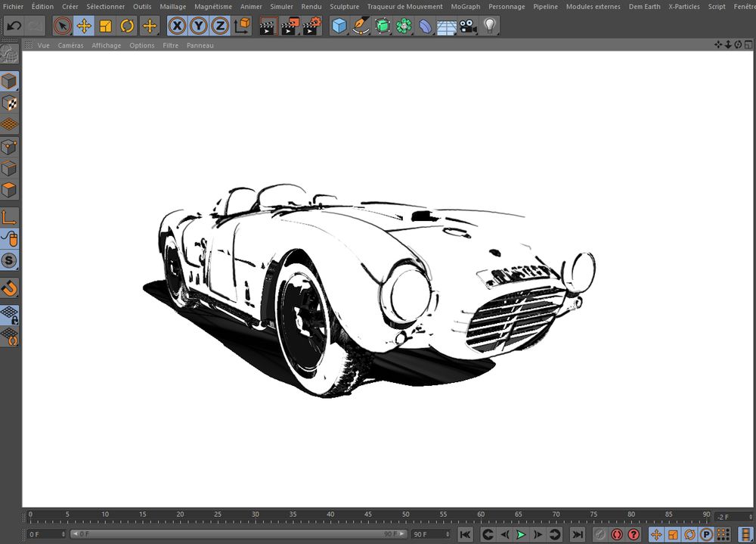Click the greyed Redo icon
The height and width of the screenshot is (544, 756).
coord(34,26)
